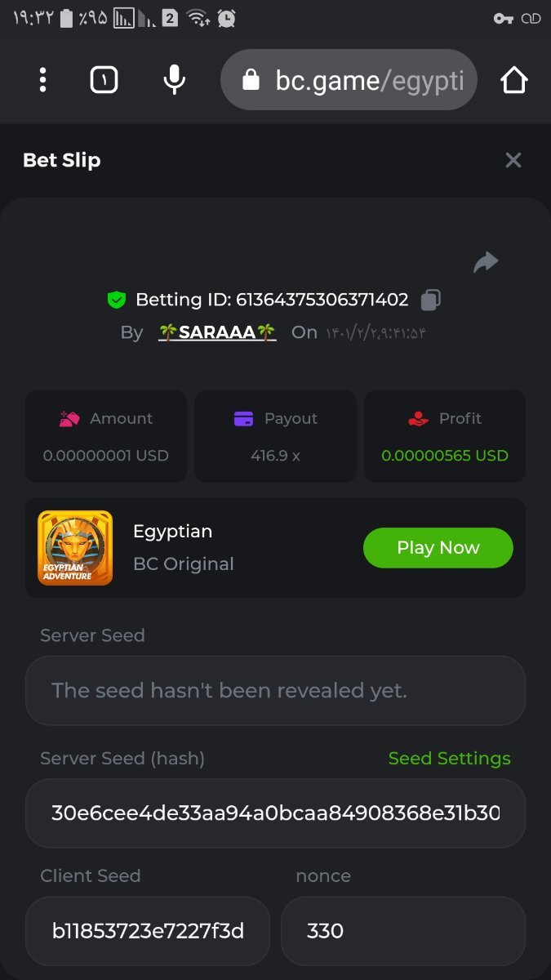Copy the Betting ID to clipboard
Viewport: 551px width, 980px height.
430,301
